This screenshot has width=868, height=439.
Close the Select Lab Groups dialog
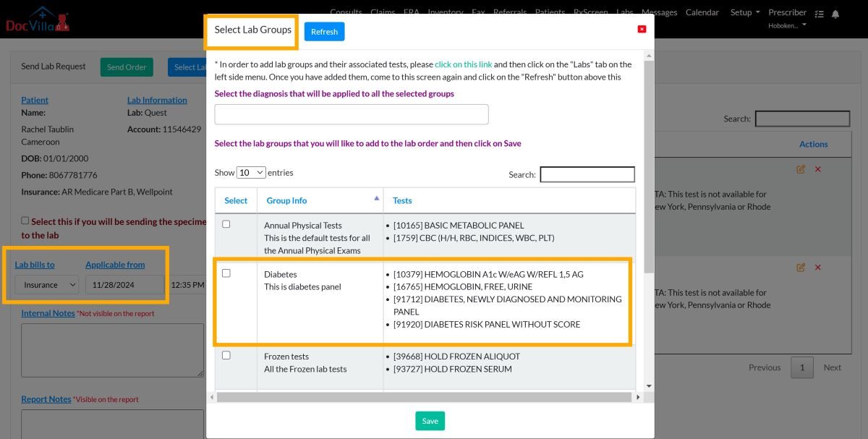[x=642, y=29]
